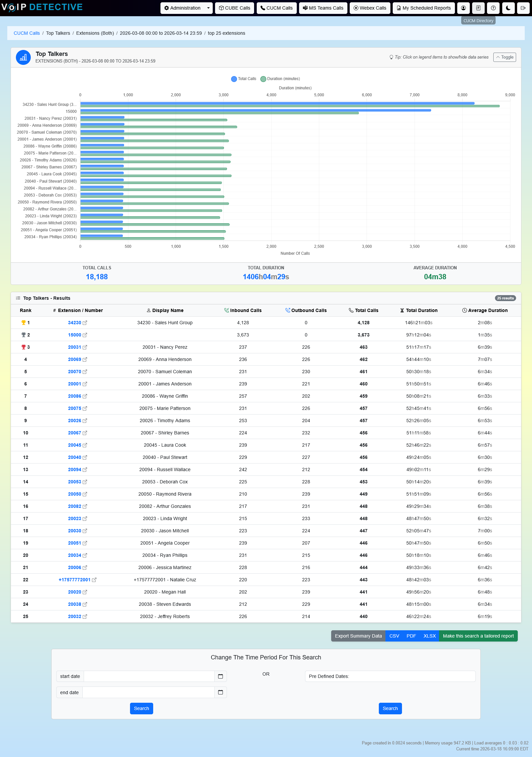
Task: Click Jessica Martinez display name cell
Action: pos(165,567)
